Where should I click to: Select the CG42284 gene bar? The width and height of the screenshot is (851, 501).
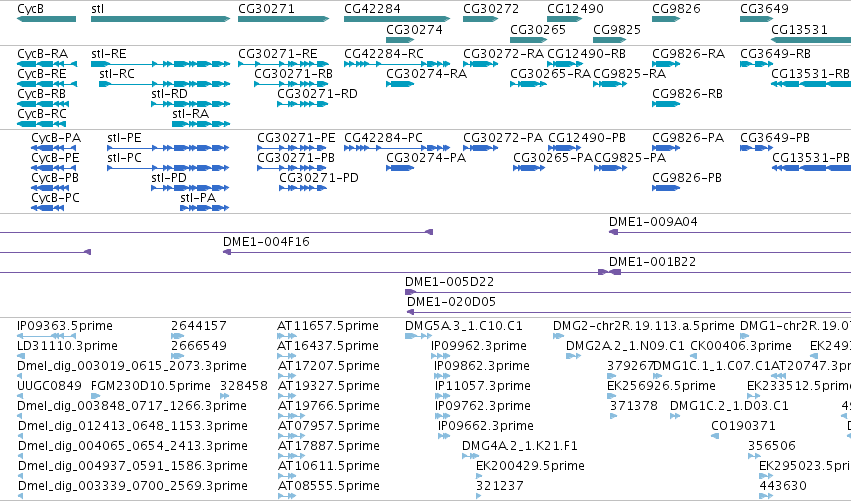coord(397,19)
